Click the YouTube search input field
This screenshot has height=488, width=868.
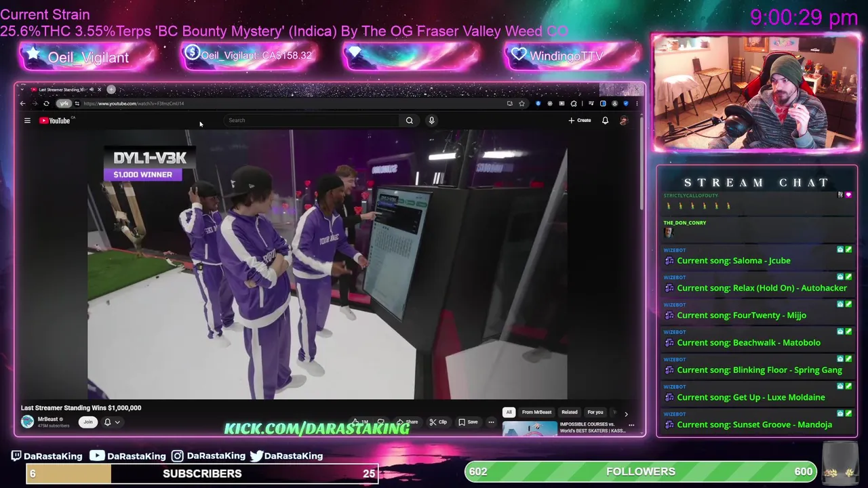tap(312, 121)
